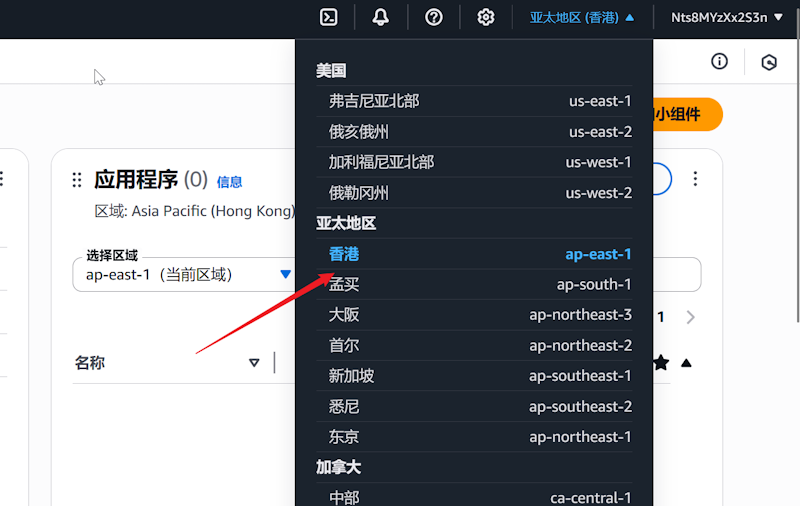Click the three-dot menu of the Applications widget
The height and width of the screenshot is (506, 800).
click(696, 179)
